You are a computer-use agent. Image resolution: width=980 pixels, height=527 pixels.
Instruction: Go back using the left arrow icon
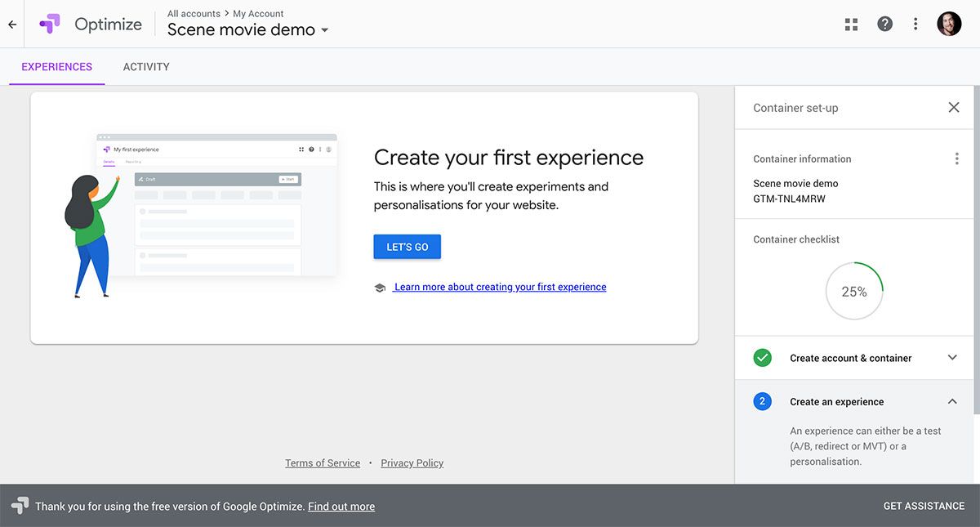point(12,25)
